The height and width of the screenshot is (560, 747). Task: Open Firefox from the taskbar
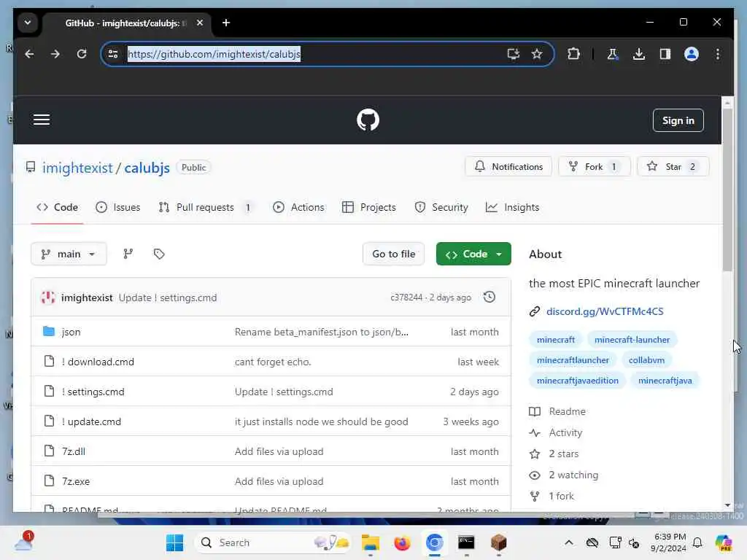coord(402,542)
